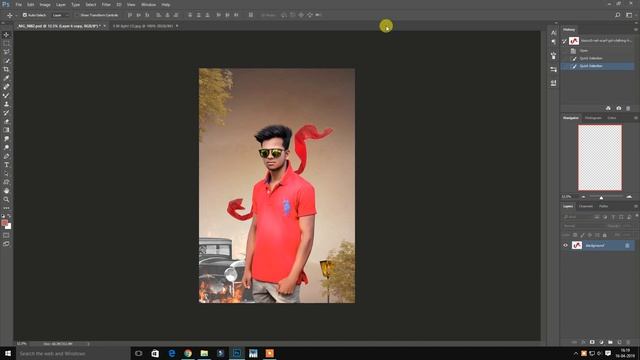Select the Healing Brush tool
The height and width of the screenshot is (360, 640).
[x=6, y=87]
